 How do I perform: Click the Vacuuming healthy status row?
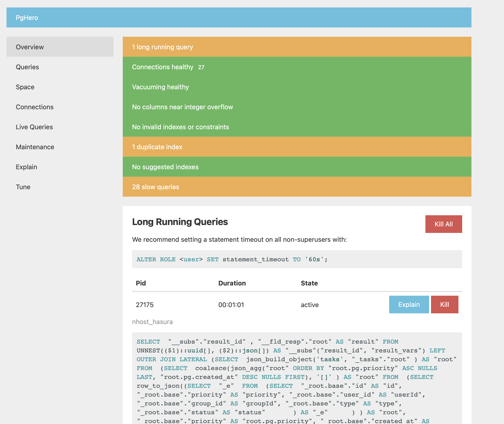click(x=160, y=87)
